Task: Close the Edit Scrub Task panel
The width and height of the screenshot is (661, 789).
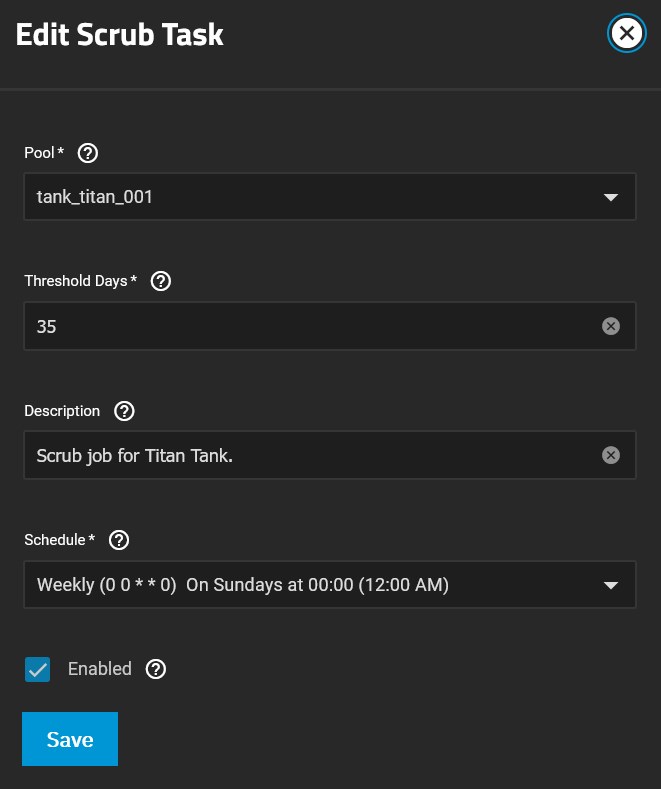Action: 626,33
